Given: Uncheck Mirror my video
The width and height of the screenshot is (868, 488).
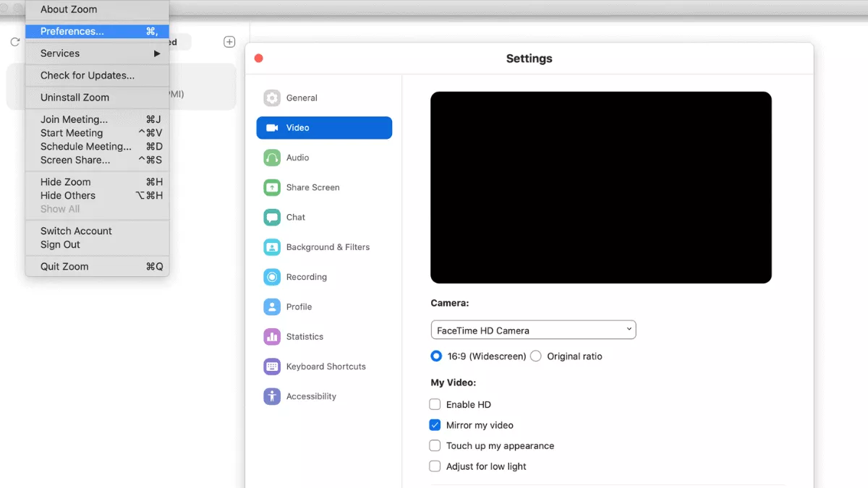Looking at the screenshot, I should (x=435, y=425).
